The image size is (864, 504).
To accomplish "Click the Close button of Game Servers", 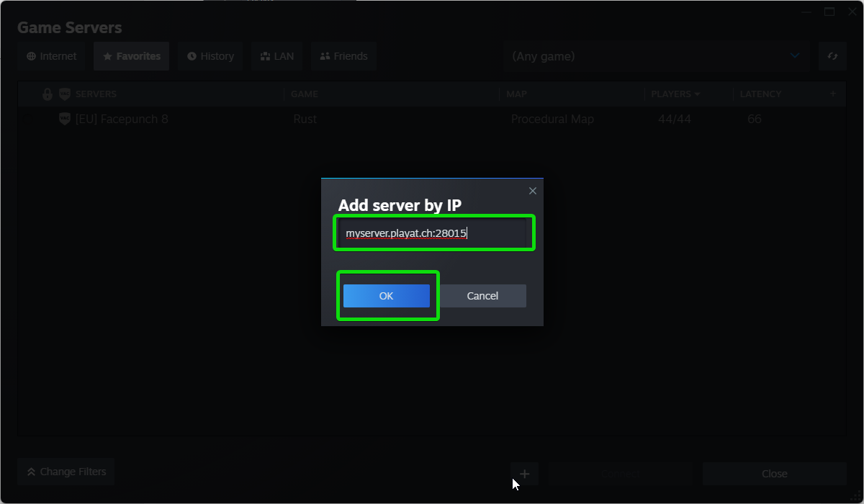I will coord(775,474).
